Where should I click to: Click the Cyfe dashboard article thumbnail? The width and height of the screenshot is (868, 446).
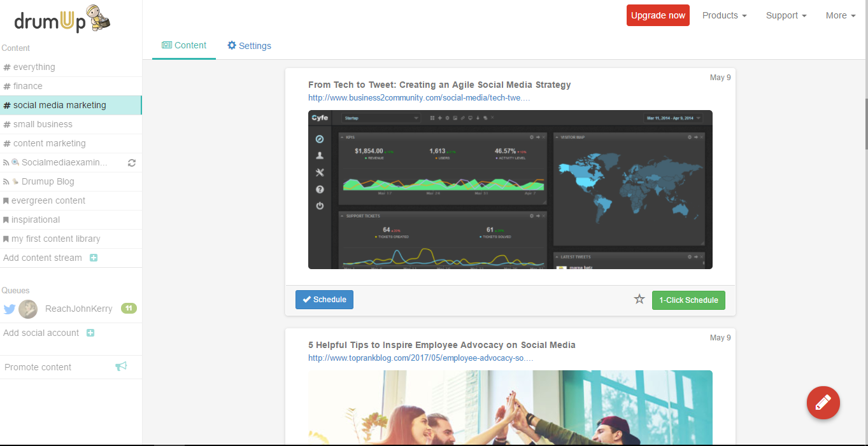[510, 190]
